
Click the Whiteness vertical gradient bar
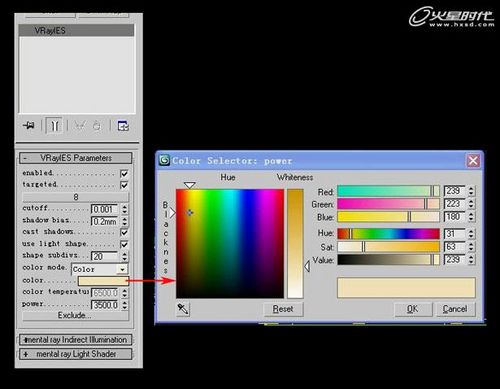click(295, 243)
